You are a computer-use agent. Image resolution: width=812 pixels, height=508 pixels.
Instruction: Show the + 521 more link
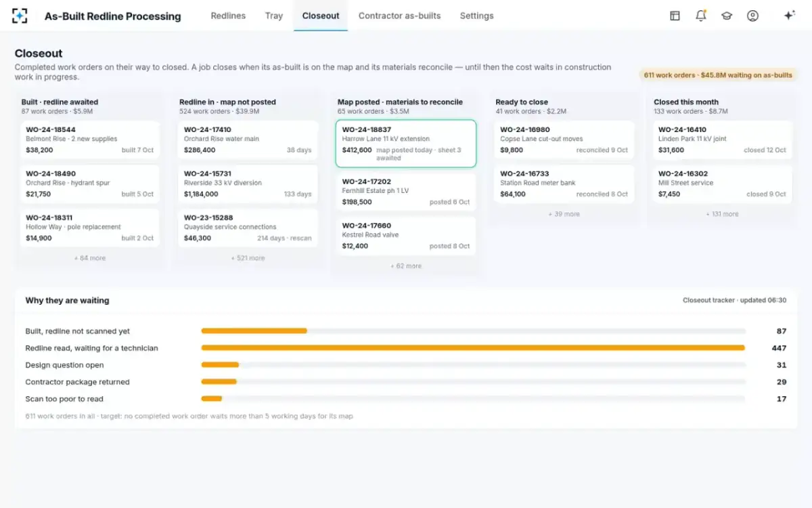click(248, 258)
